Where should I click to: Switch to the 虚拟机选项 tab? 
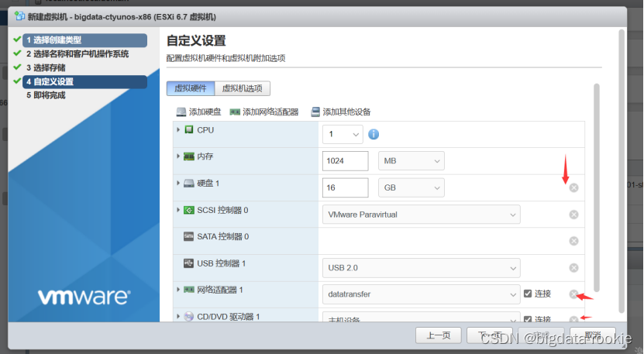tap(243, 88)
